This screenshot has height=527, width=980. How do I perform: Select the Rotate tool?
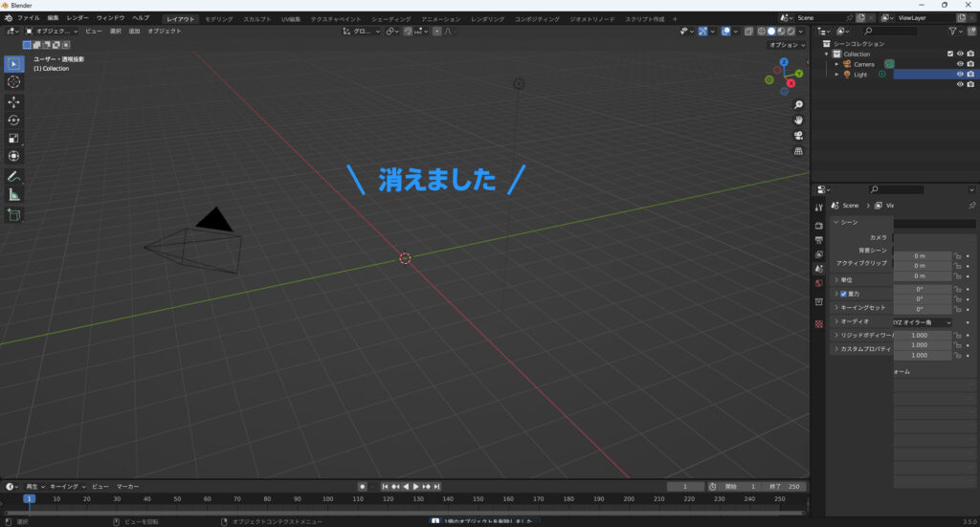coord(13,121)
